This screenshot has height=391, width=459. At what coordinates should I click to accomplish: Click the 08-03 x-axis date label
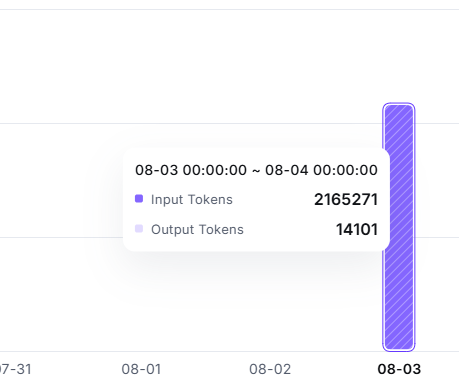(x=399, y=369)
